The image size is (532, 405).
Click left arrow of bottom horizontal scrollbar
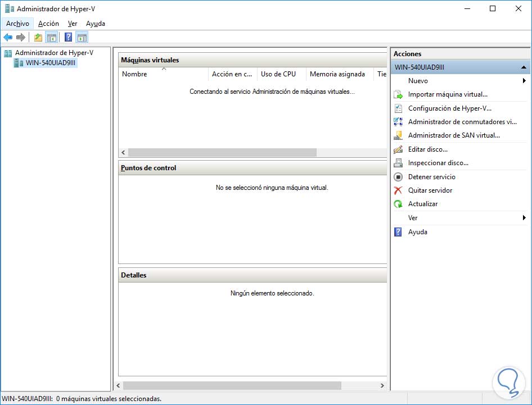pyautogui.click(x=118, y=385)
